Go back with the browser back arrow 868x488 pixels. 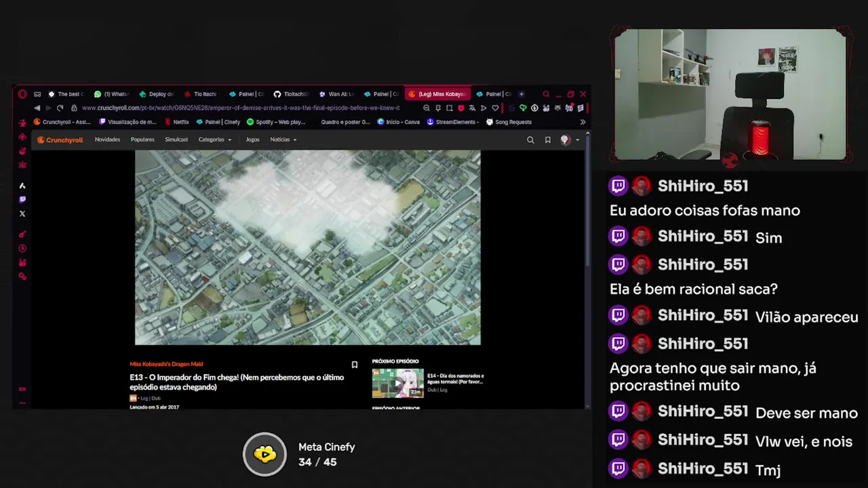[x=37, y=108]
